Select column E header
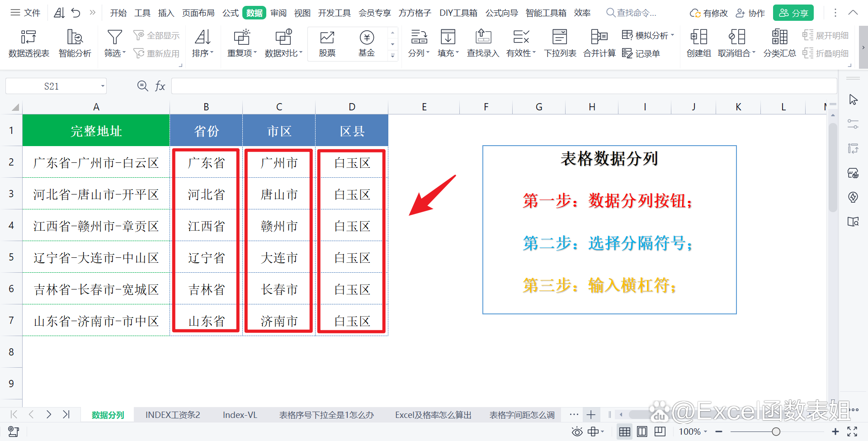The image size is (868, 441). coord(424,107)
